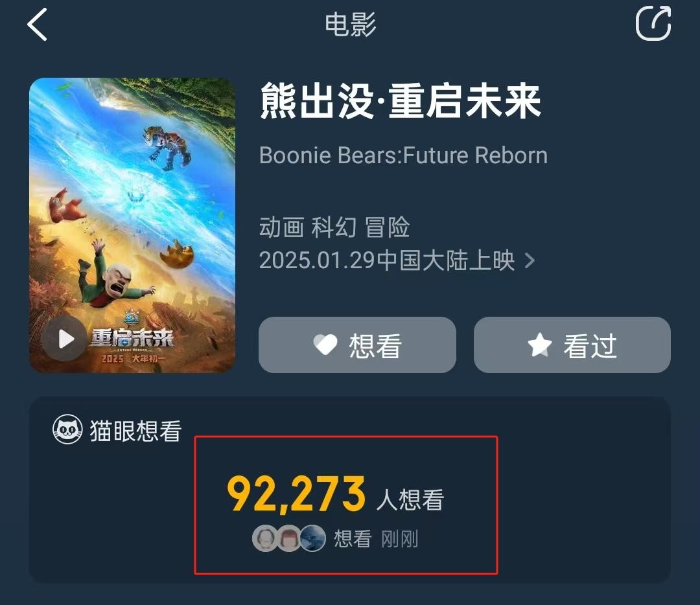Image resolution: width=700 pixels, height=605 pixels.
Task: Tap the 猫眼想看 section heading
Action: point(135,431)
